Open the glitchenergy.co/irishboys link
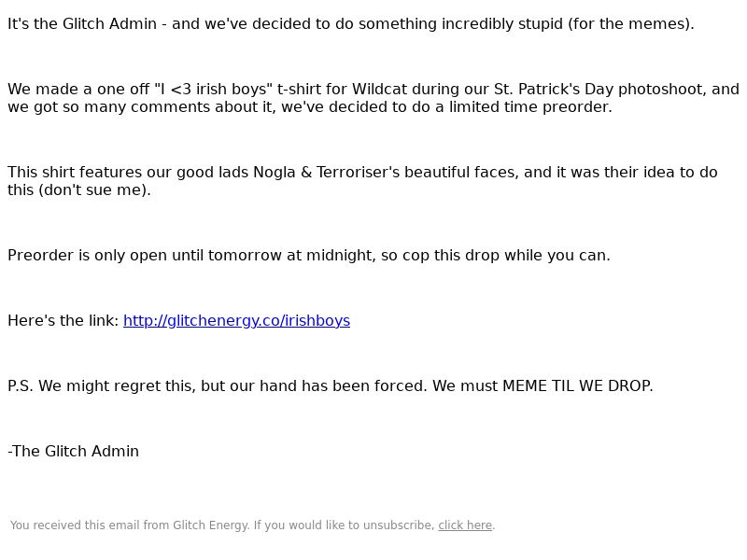Image resolution: width=747 pixels, height=560 pixels. coord(236,320)
